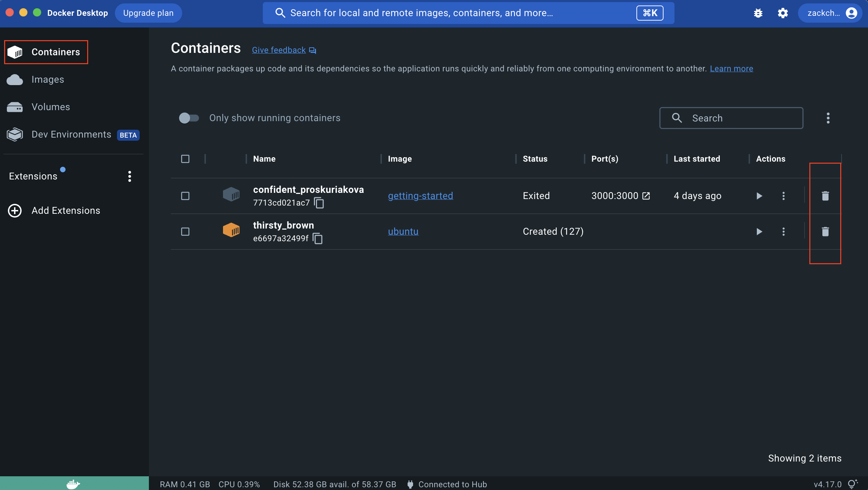Click the Upgrade plan button
868x490 pixels.
point(148,13)
